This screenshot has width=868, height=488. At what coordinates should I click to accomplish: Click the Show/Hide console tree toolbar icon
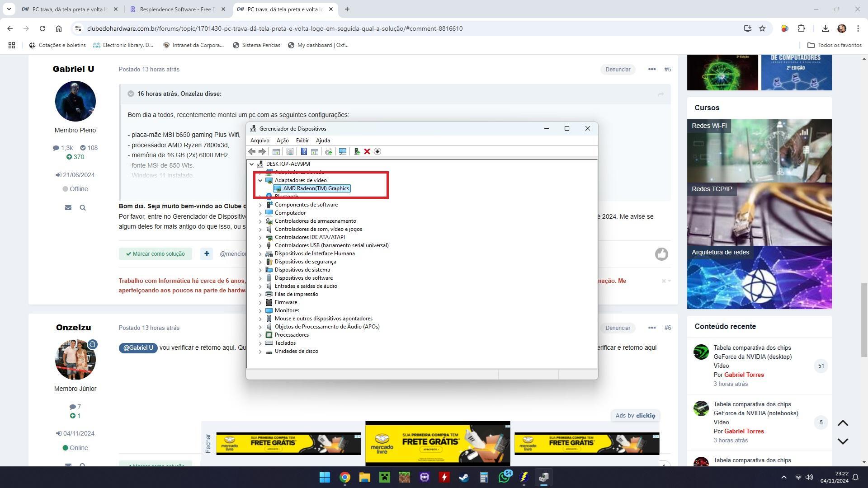point(276,151)
